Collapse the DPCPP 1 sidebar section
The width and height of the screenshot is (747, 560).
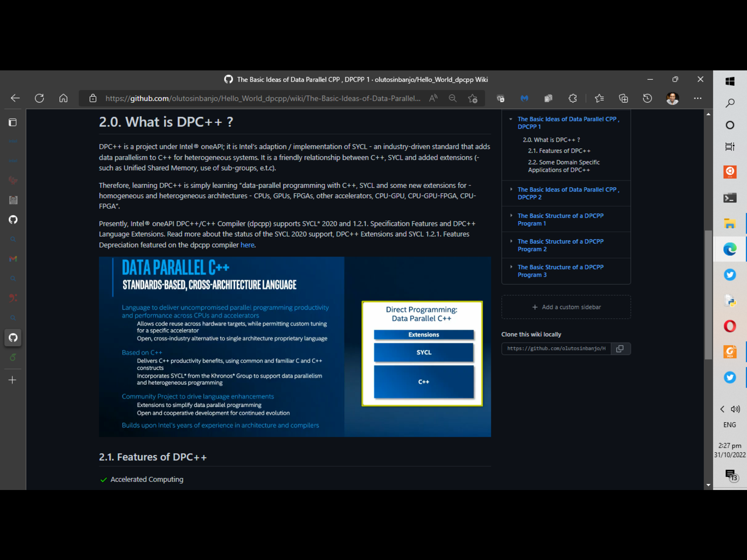(511, 119)
